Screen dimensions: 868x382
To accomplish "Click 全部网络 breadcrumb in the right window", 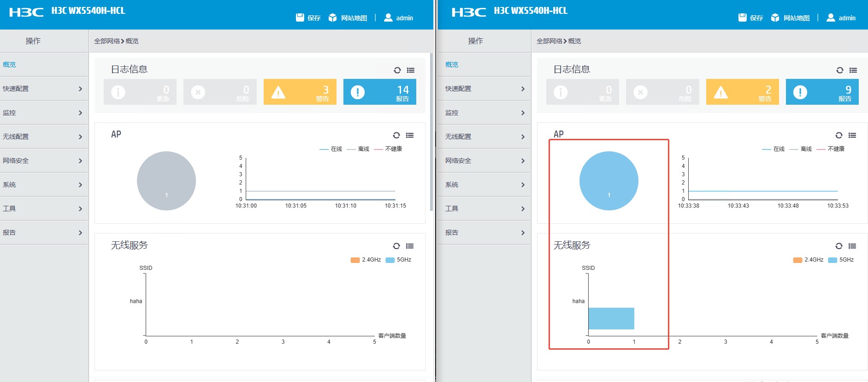I will [x=549, y=41].
